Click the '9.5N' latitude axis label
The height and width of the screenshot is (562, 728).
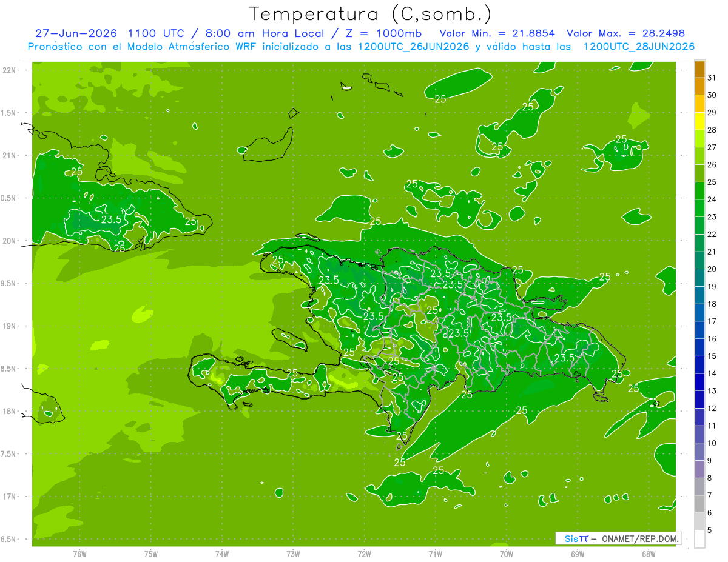pos(9,283)
